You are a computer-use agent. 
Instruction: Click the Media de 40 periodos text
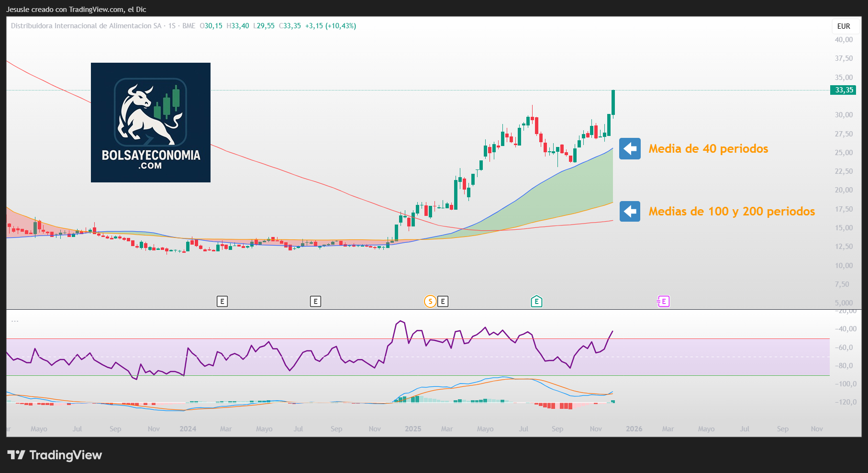[708, 149]
